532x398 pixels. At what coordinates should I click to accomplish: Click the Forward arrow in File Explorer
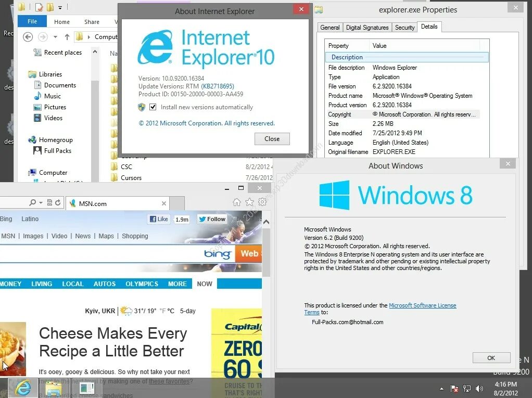tap(43, 36)
